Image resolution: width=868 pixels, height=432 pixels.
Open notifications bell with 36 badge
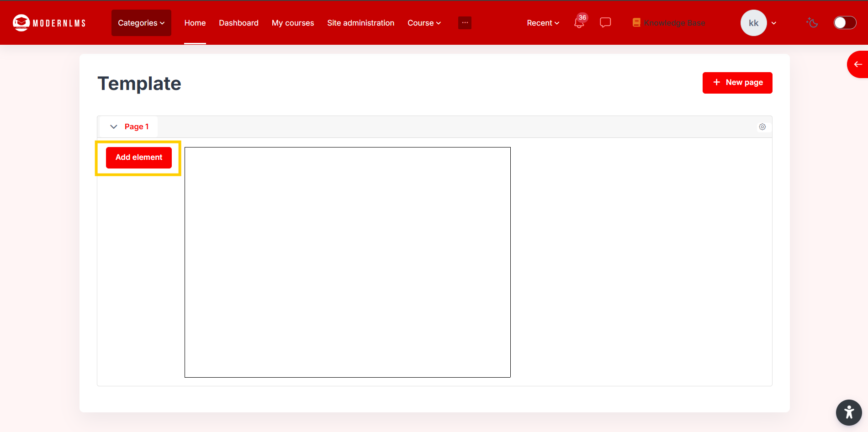pyautogui.click(x=579, y=22)
